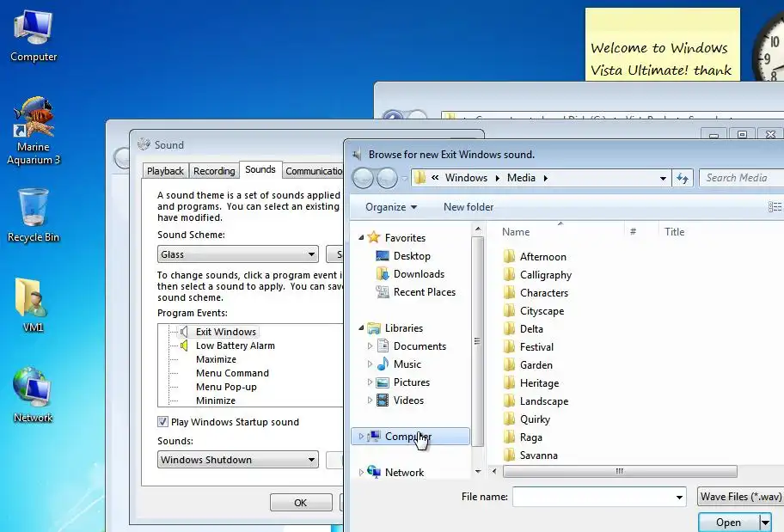
Task: Click the navigation pane vertical scrollbar
Action: point(477,341)
